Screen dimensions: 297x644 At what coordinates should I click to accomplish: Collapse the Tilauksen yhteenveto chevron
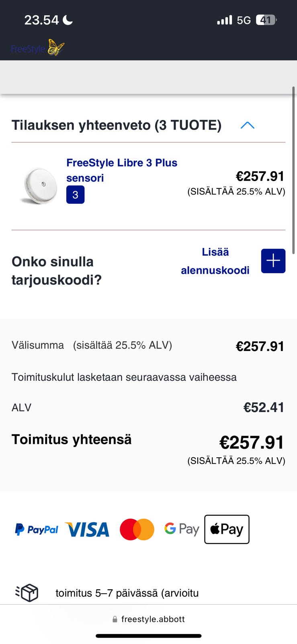click(247, 125)
